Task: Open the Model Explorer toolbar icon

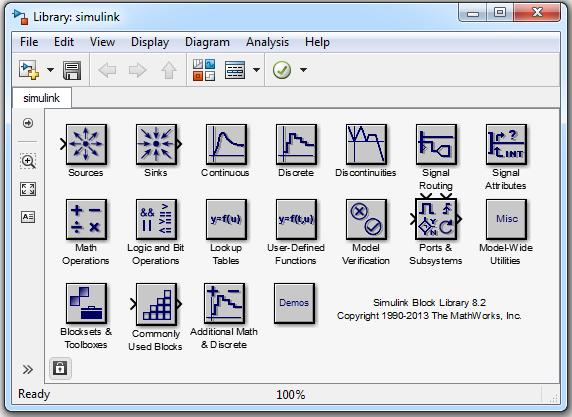Action: pos(235,70)
